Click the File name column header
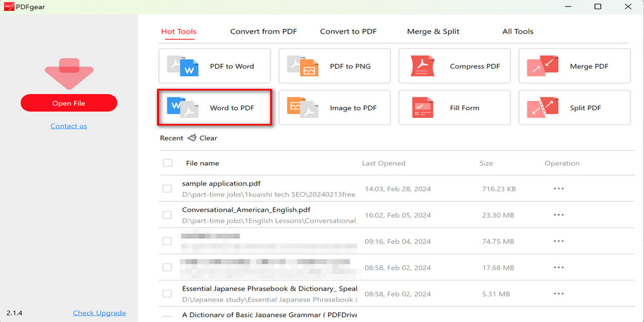Viewport: 644px width, 322px height. 202,163
